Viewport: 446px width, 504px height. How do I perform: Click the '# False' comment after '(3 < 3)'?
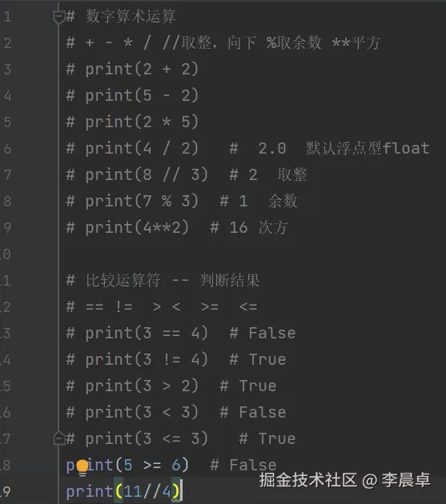(252, 412)
